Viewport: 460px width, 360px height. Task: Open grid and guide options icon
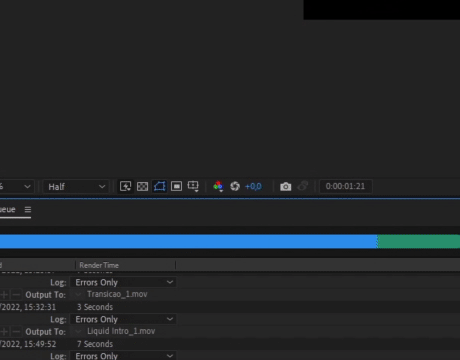(x=193, y=186)
